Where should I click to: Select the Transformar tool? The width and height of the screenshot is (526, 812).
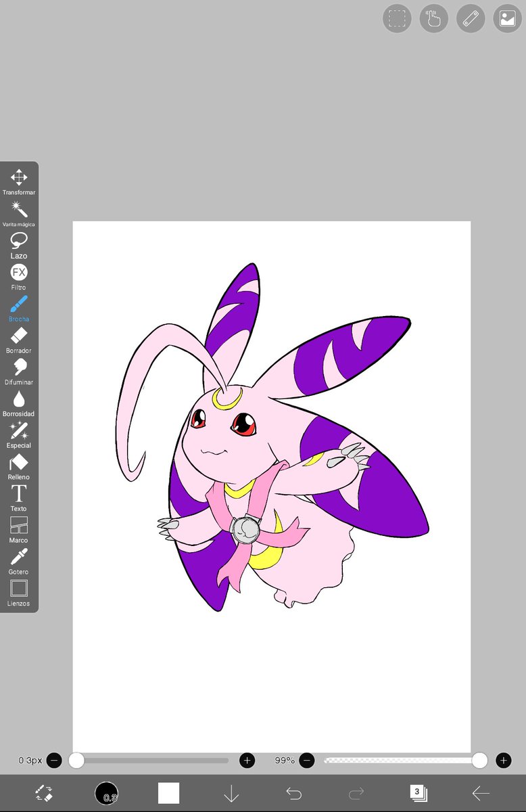pos(19,182)
